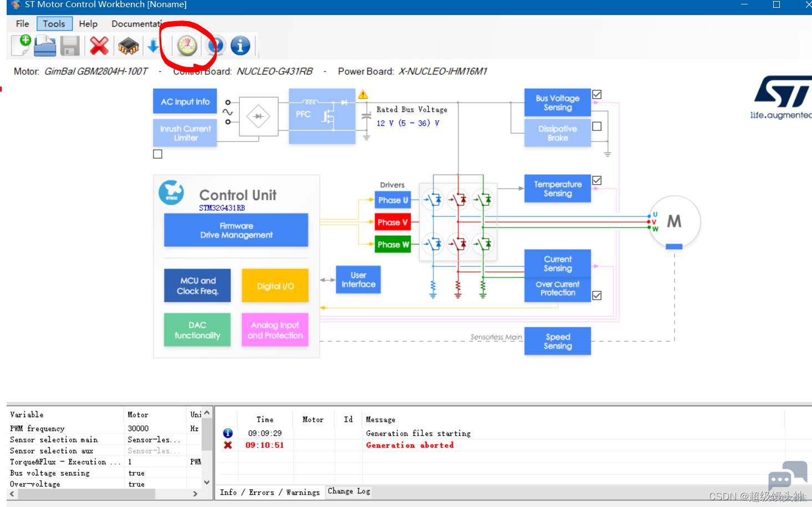The image size is (812, 507).
Task: Click the ST life.augmented logo
Action: (781, 98)
